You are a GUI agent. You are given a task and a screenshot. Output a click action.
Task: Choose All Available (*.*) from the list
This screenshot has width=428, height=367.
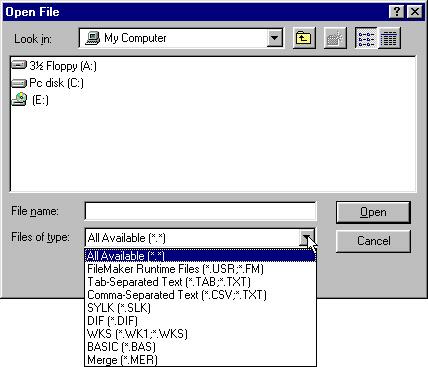200,256
